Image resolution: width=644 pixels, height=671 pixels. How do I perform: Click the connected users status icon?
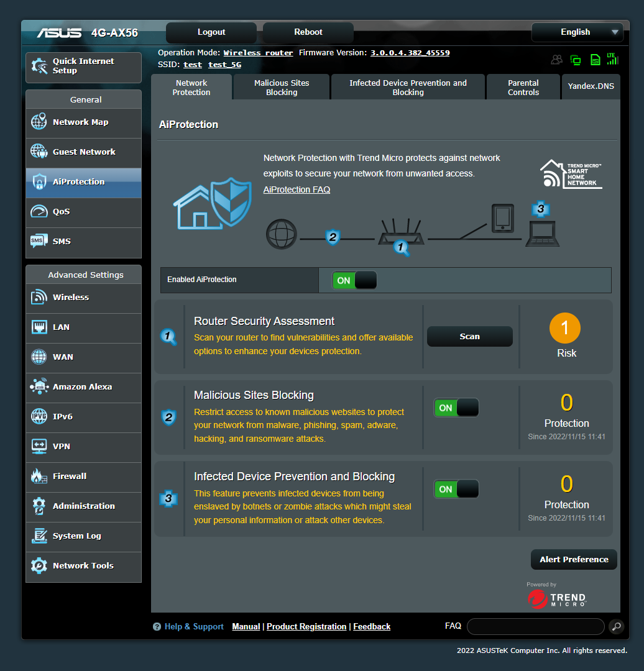click(x=556, y=60)
